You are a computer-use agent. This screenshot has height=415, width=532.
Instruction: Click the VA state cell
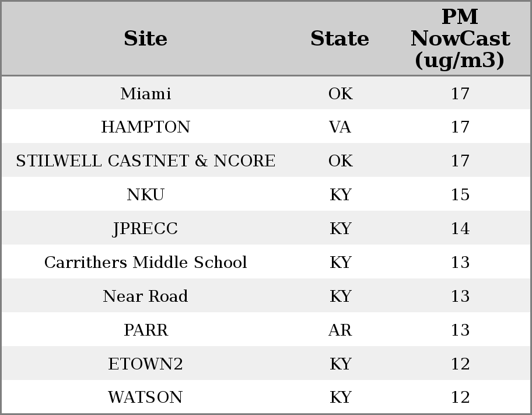(x=340, y=127)
